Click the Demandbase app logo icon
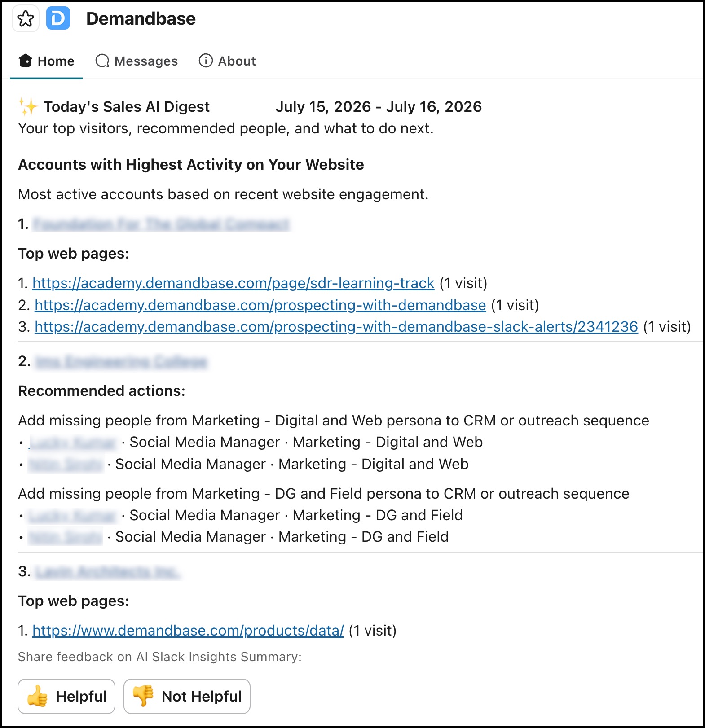Screen dimensions: 705x728 pyautogui.click(x=58, y=19)
